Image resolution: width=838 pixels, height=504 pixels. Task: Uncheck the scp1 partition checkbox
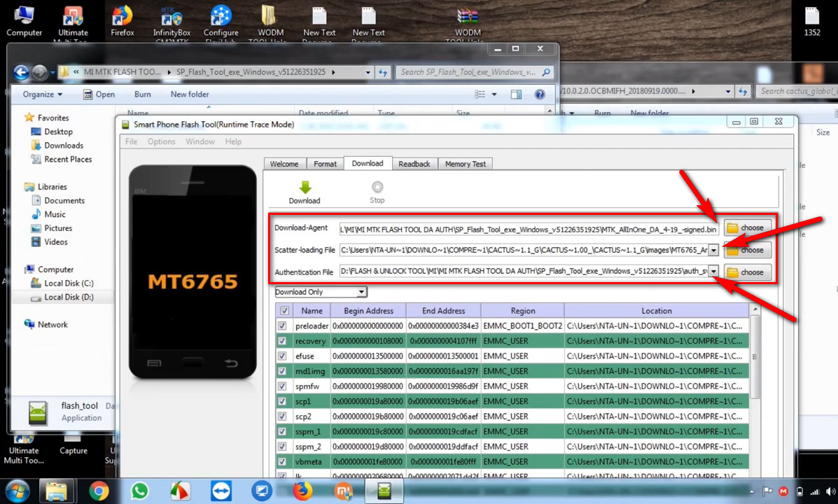tap(282, 401)
